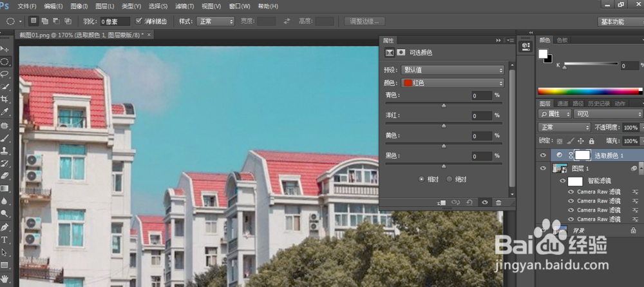
Task: Select the History Brush tool
Action: coord(5,163)
